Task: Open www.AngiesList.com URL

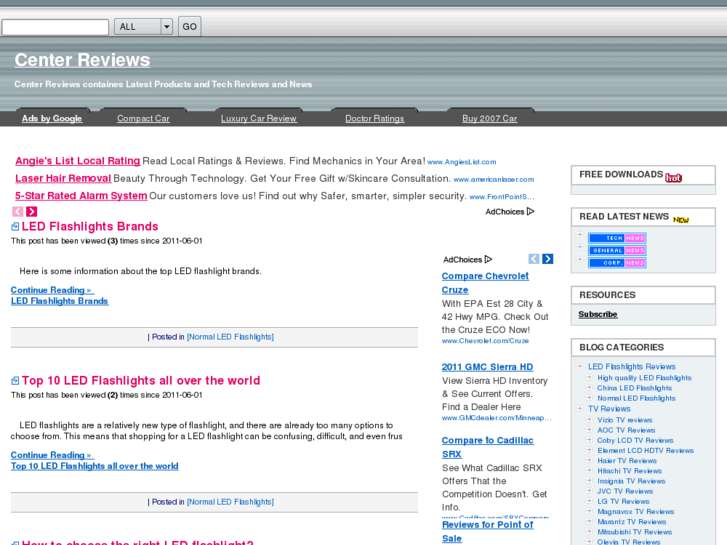Action: pos(462,162)
